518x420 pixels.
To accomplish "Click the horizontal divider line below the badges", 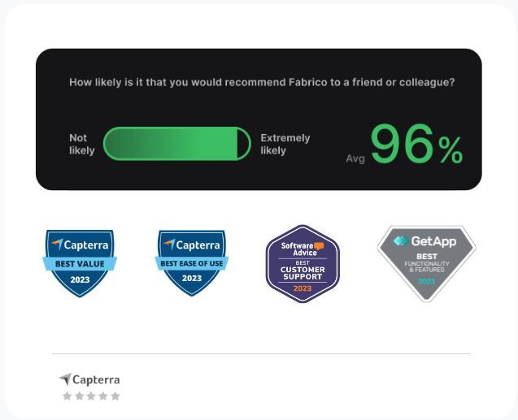I will pos(260,353).
